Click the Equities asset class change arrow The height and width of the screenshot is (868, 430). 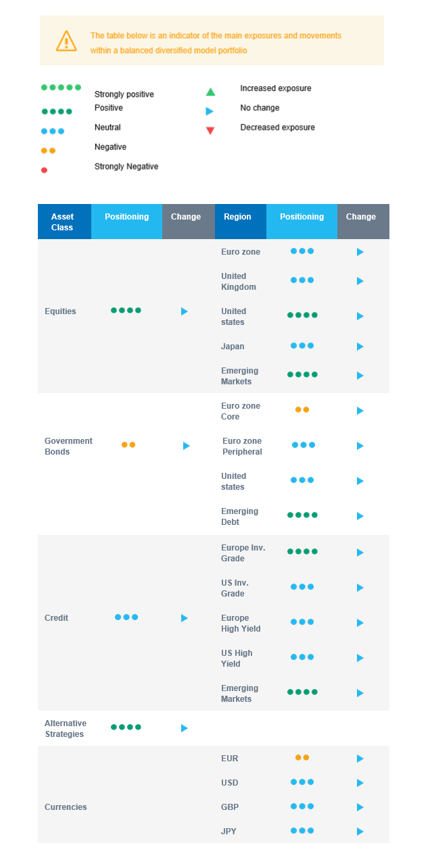click(184, 311)
